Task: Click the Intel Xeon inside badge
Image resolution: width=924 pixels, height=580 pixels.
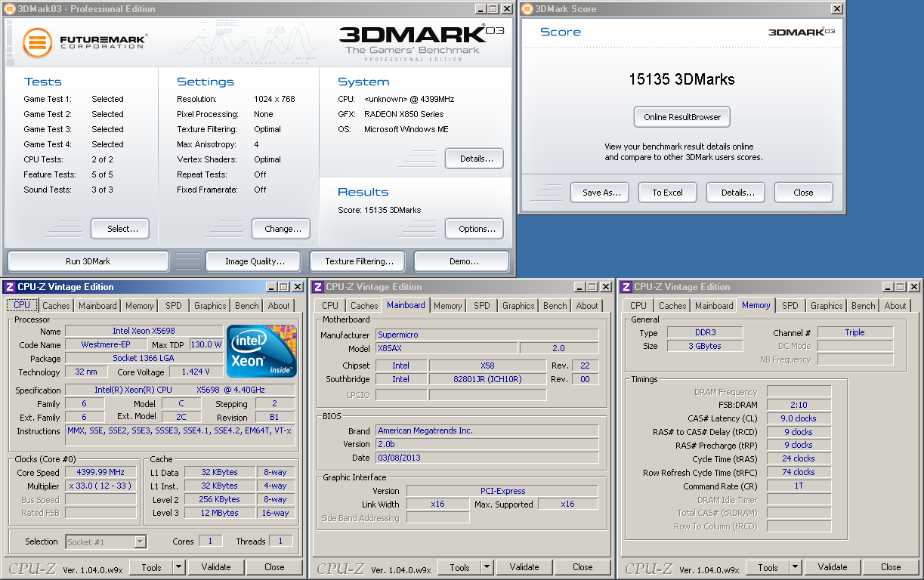Action: coord(261,351)
